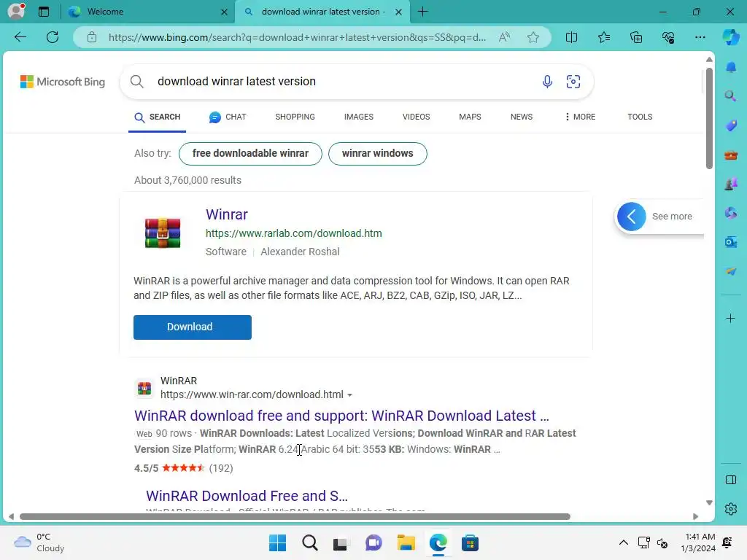Select the NEWS tab

pyautogui.click(x=521, y=117)
